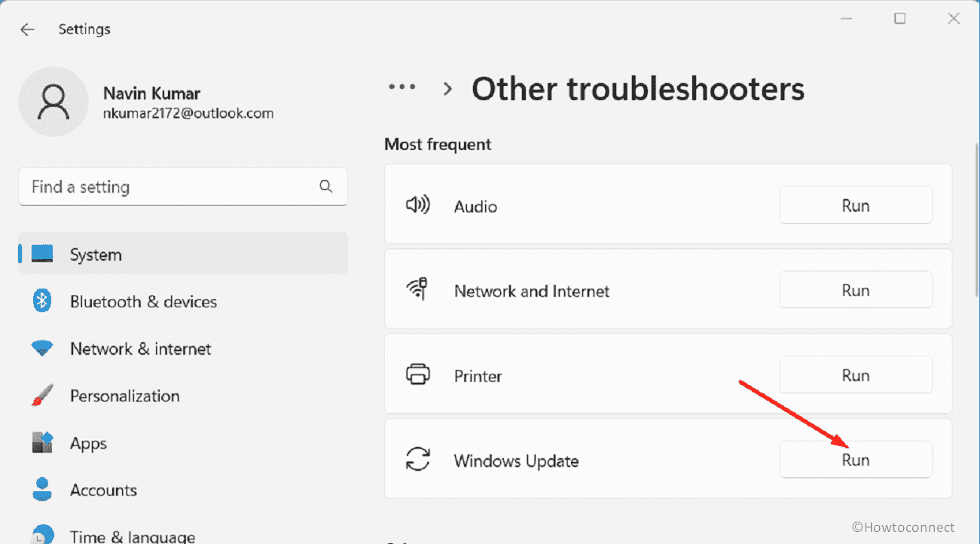Screen dimensions: 980x544
Task: Click the Bluetooth icon in sidebar
Action: coord(42,301)
